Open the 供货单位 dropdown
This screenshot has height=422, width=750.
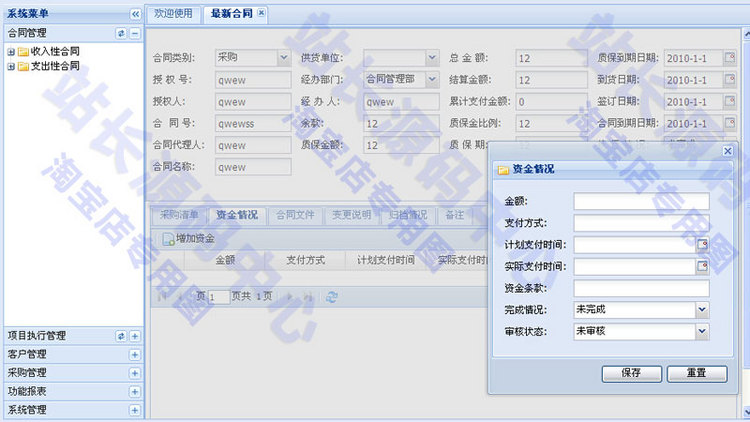tap(432, 58)
